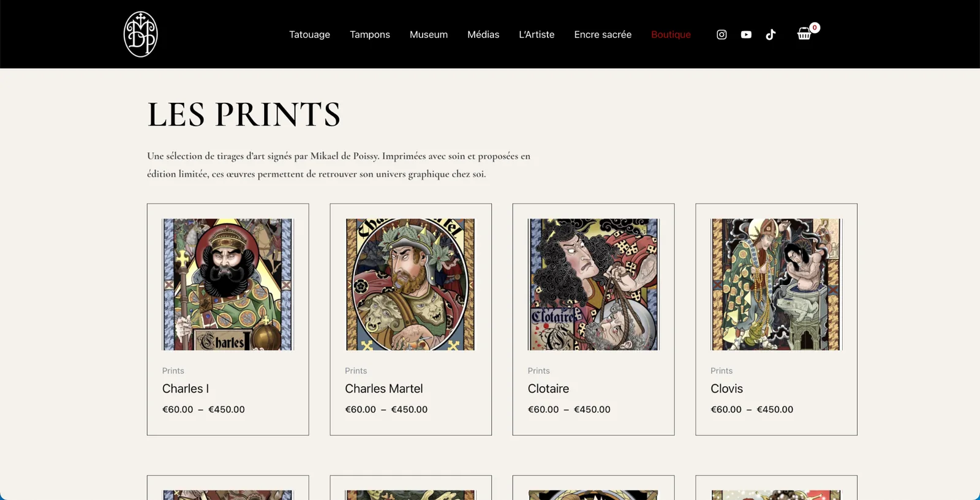
Task: Select the Prints category above Clovis
Action: coord(722,371)
